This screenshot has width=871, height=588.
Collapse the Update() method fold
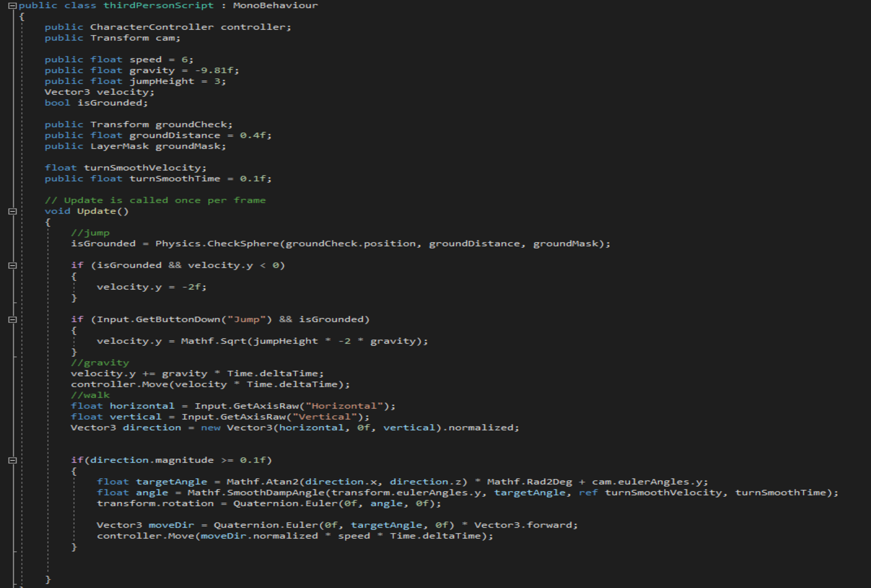pyautogui.click(x=13, y=211)
